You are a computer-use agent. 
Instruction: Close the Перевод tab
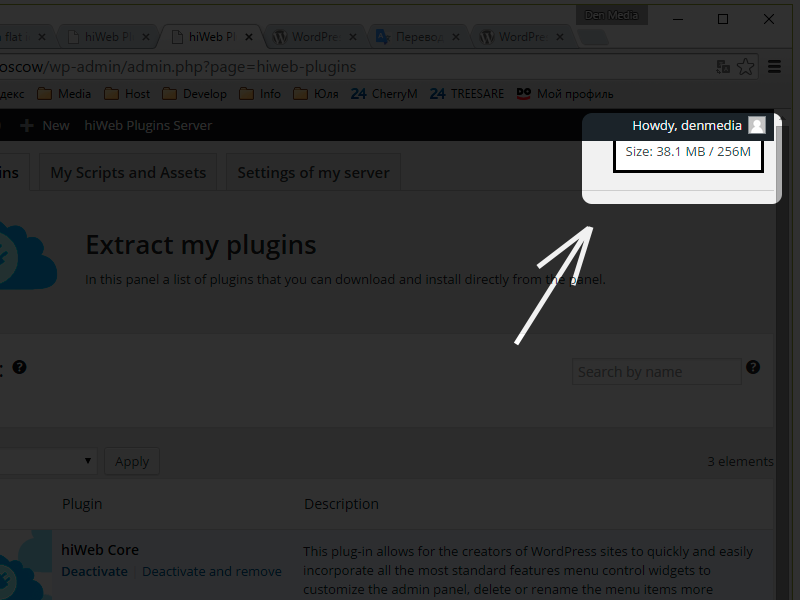(456, 37)
